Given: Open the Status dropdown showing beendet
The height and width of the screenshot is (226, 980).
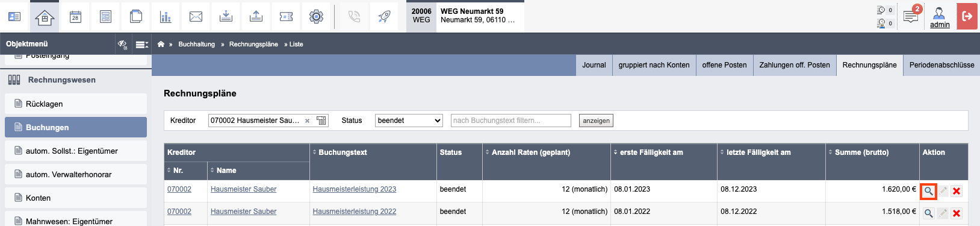Looking at the screenshot, I should pos(409,121).
